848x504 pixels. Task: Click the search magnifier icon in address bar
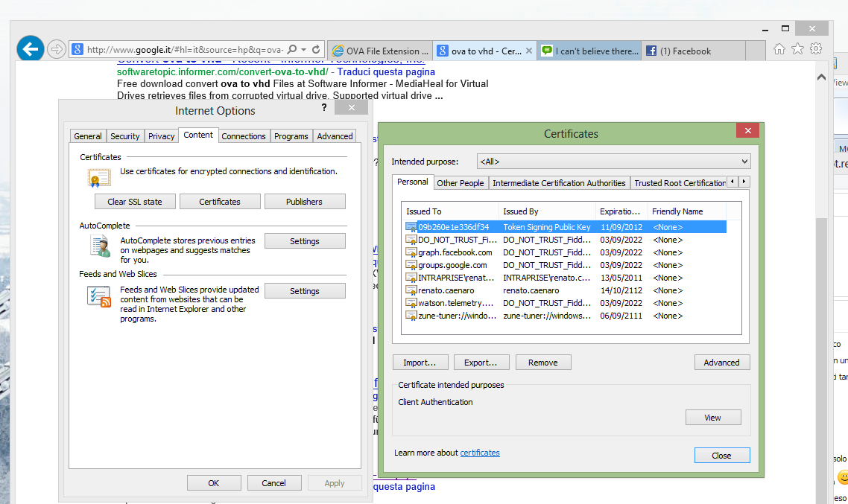coord(292,49)
